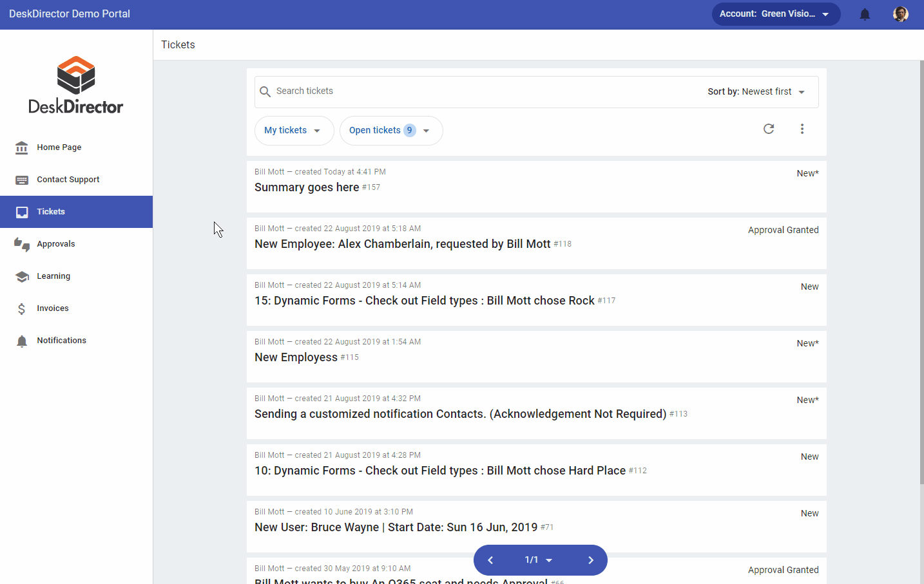
Task: Click New* status on ticket #157
Action: click(807, 173)
